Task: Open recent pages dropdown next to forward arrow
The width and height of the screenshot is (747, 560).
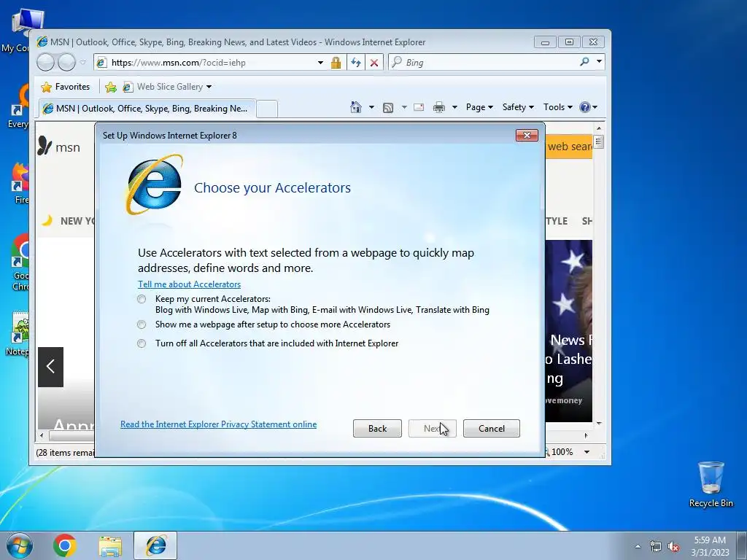Action: pos(83,63)
